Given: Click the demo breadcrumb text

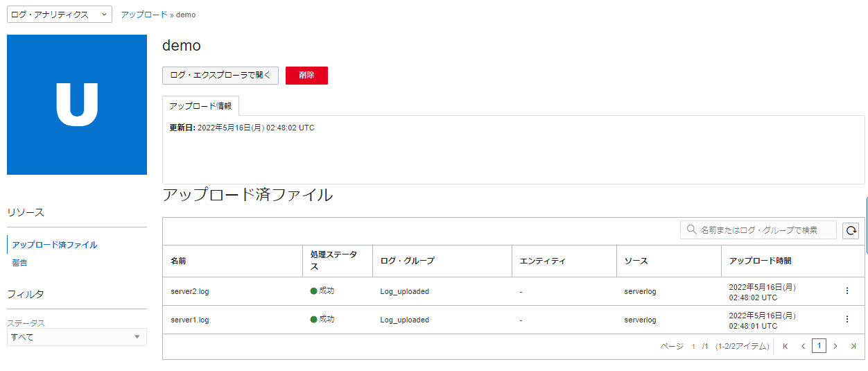Looking at the screenshot, I should 186,15.
